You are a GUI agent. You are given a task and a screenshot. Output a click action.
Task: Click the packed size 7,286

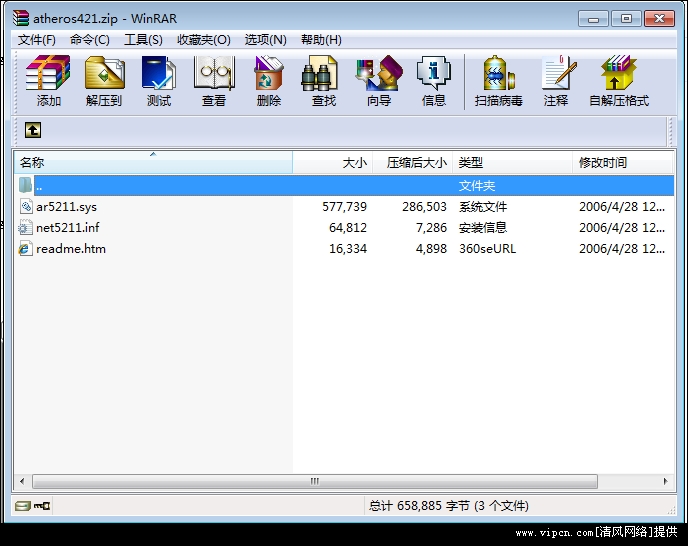(431, 227)
